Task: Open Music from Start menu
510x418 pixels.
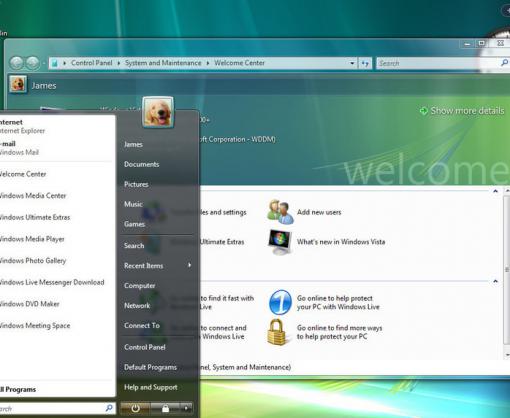Action: click(133, 204)
